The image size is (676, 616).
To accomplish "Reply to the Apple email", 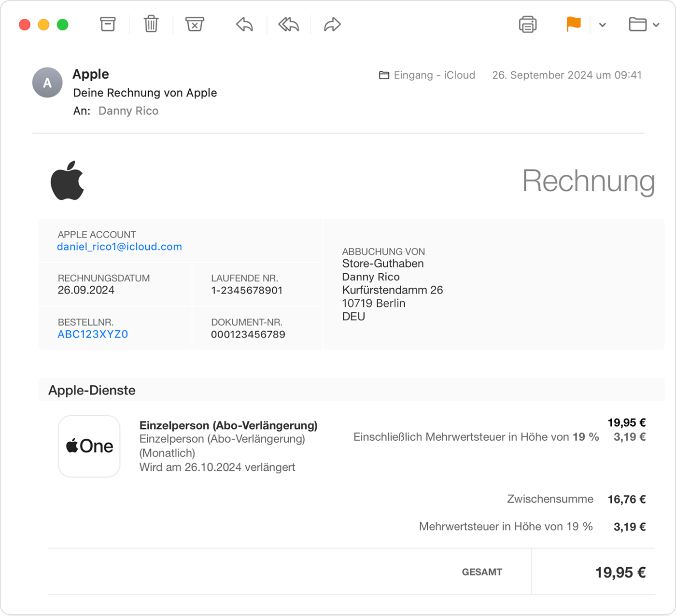I will tap(243, 24).
